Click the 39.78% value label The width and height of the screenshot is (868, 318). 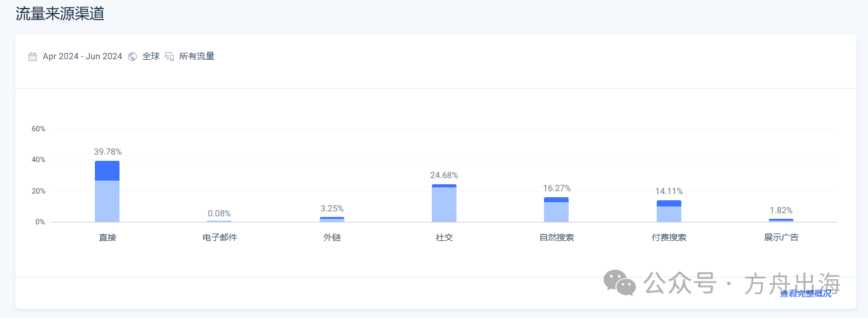pos(108,152)
